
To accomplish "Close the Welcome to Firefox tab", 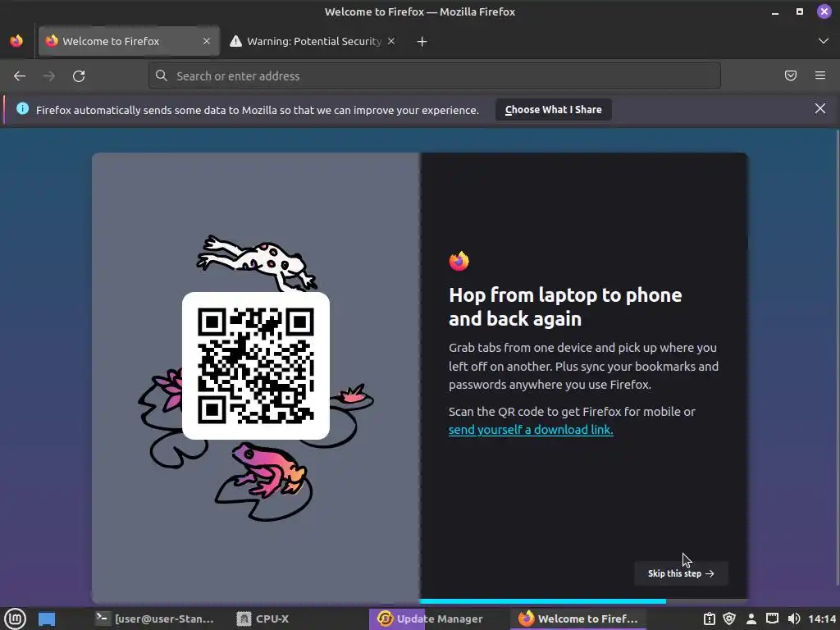I will pos(207,41).
